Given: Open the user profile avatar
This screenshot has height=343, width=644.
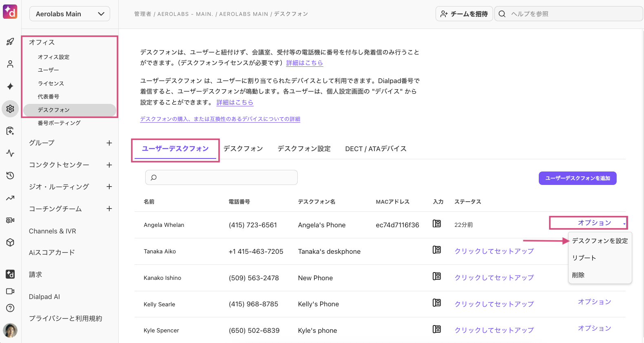Looking at the screenshot, I should coord(10,330).
